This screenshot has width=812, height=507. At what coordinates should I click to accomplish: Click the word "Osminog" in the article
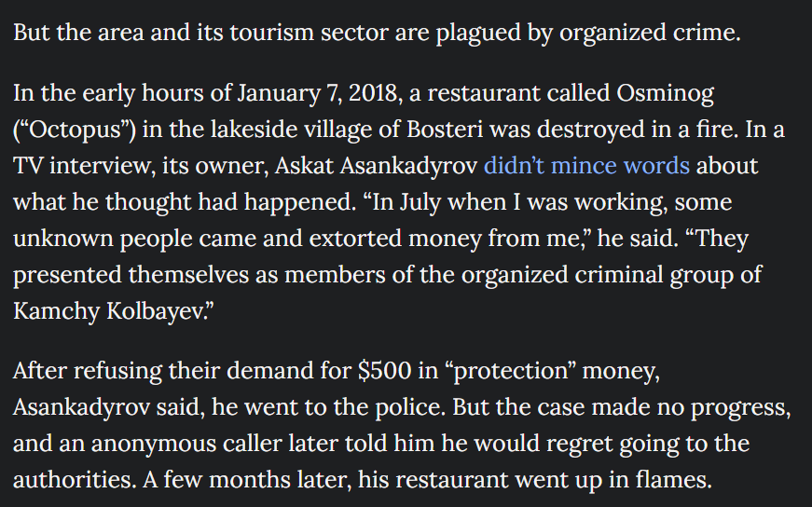(x=665, y=94)
